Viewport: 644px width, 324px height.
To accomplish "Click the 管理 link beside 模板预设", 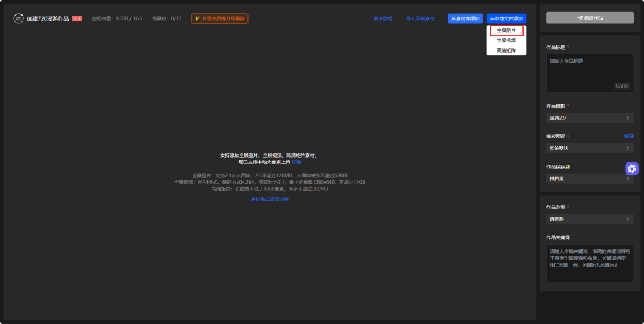I will click(629, 137).
